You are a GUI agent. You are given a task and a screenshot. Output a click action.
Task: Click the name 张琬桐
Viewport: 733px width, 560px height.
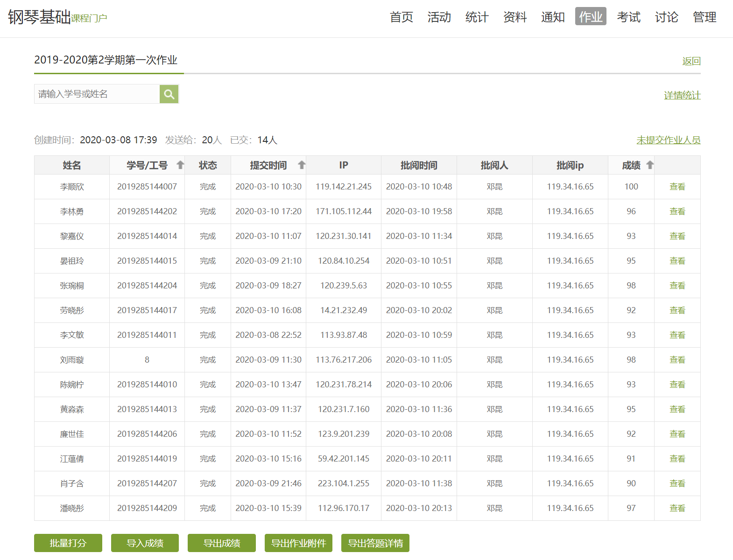(x=72, y=286)
